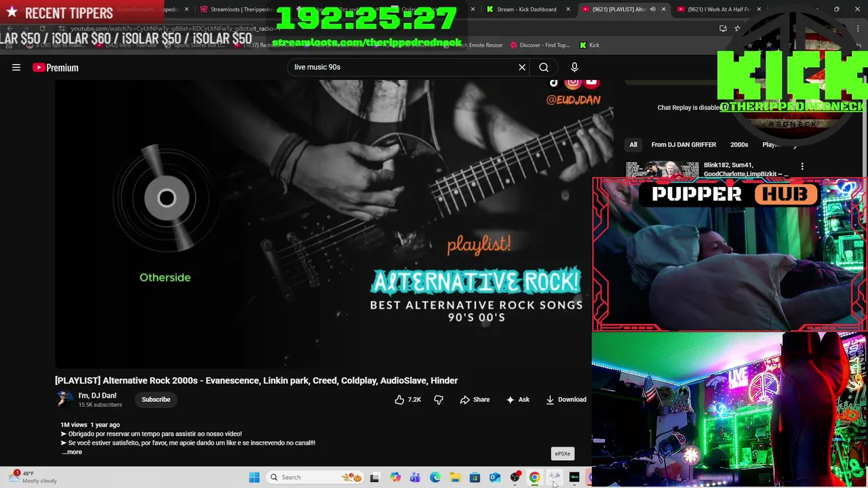The width and height of the screenshot is (868, 488).
Task: Clear the search box with the X
Action: pyautogui.click(x=522, y=67)
